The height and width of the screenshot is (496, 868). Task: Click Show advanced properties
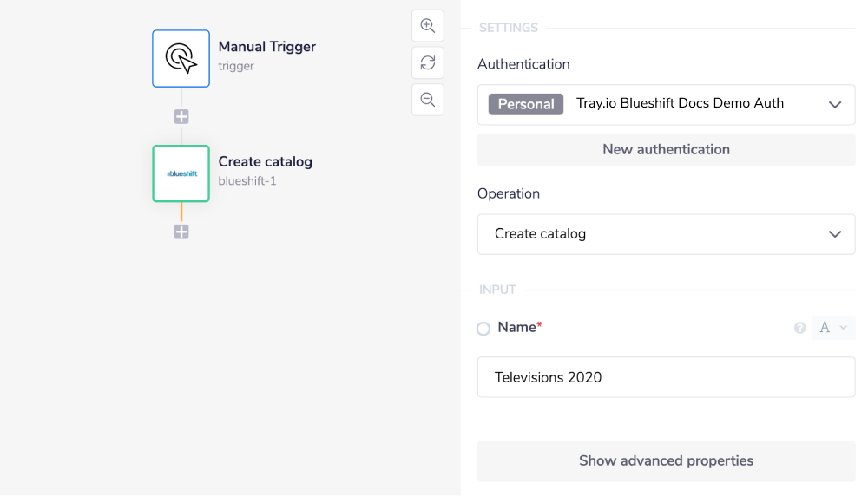666,461
